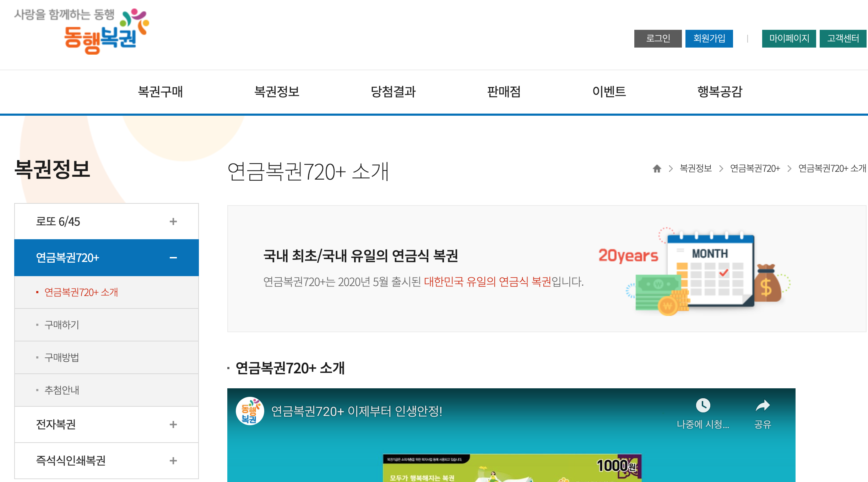Click the video title 연금복권720+ 이제부터 인생안정!
This screenshot has height=482, width=868.
coord(357,411)
